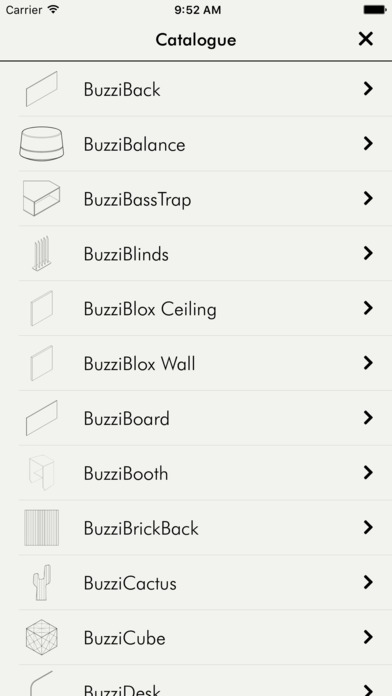Tap the BuzziBack panel icon
The width and height of the screenshot is (392, 696).
tap(41, 89)
